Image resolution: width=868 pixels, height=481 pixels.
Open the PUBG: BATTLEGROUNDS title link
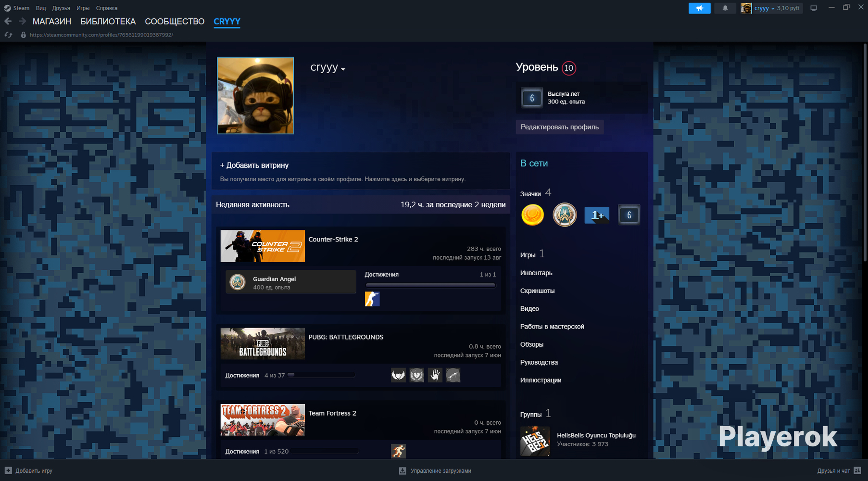click(346, 337)
